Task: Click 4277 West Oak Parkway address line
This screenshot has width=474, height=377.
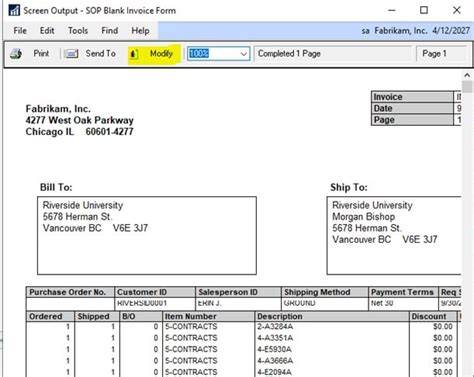Action: 80,120
